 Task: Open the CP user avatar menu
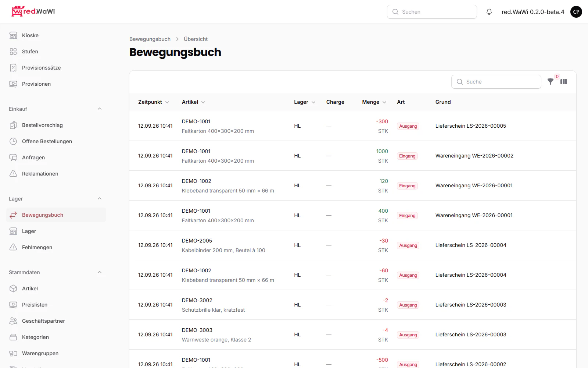pos(576,12)
